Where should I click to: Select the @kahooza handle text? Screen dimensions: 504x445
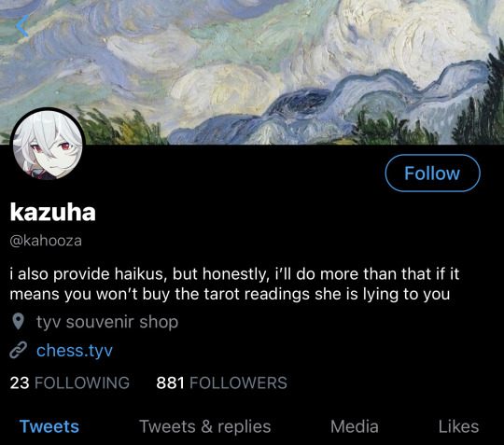(x=46, y=241)
